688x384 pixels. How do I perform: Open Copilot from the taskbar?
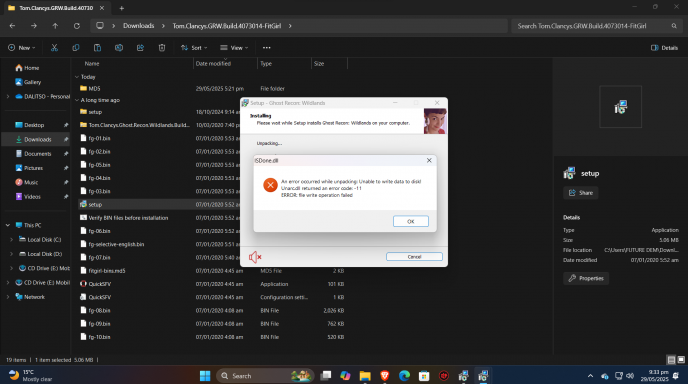coord(345,376)
